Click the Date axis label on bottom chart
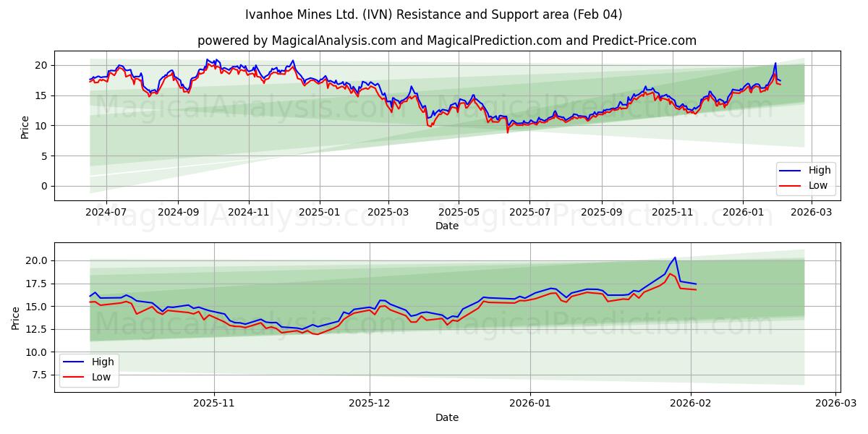Image resolution: width=868 pixels, height=434 pixels. click(447, 417)
